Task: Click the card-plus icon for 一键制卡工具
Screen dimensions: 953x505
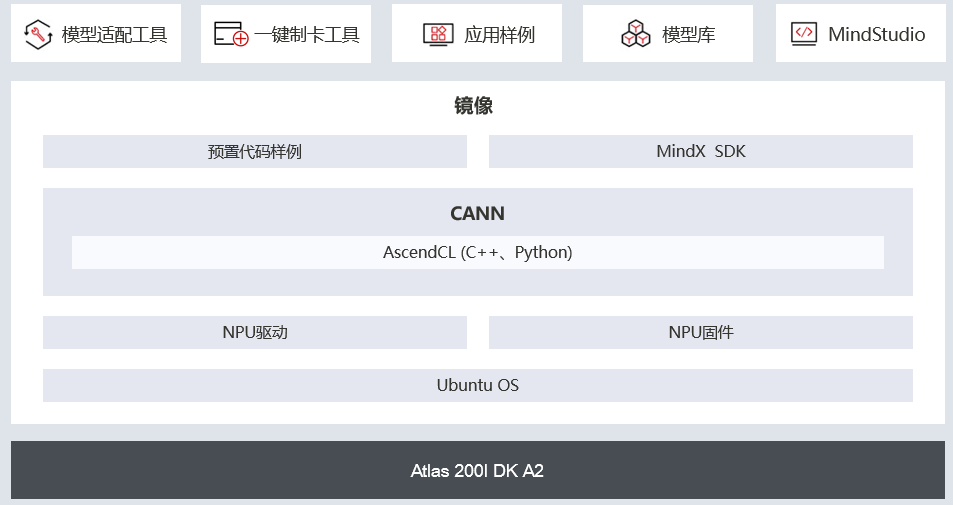Action: (231, 34)
